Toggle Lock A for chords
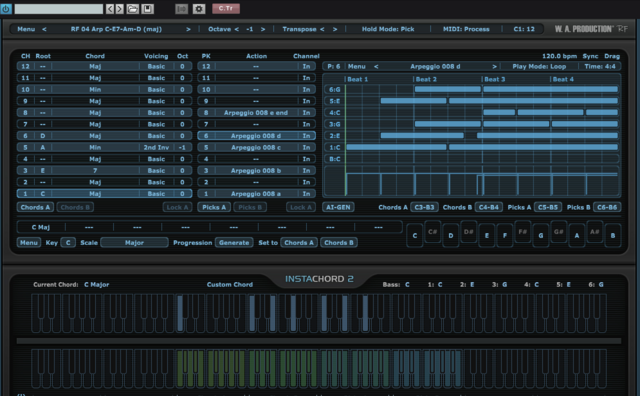This screenshot has height=396, width=640. (x=178, y=207)
